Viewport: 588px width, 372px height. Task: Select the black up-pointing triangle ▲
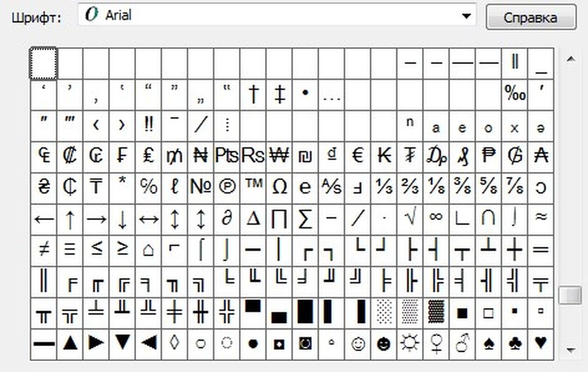point(69,344)
